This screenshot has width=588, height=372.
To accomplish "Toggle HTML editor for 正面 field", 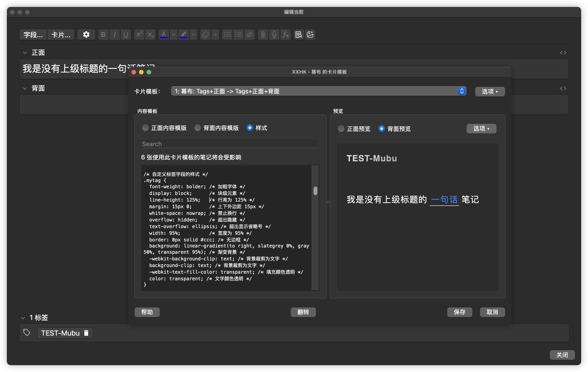I will (x=563, y=53).
